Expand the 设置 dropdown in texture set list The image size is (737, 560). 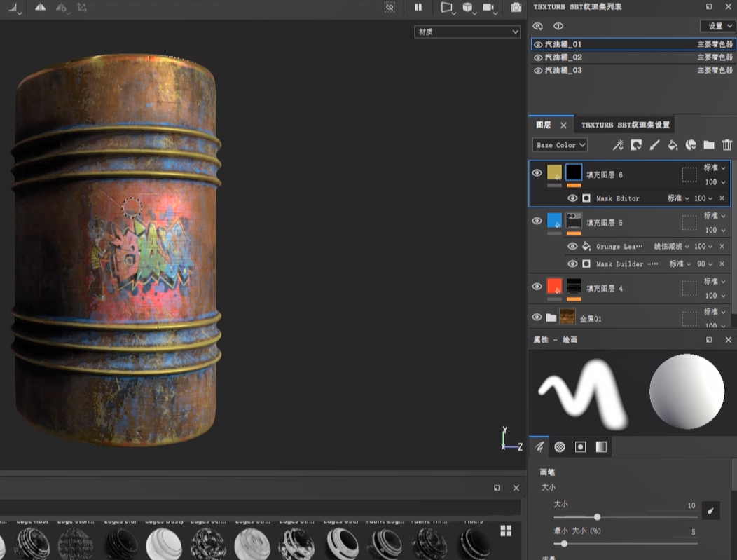(717, 26)
